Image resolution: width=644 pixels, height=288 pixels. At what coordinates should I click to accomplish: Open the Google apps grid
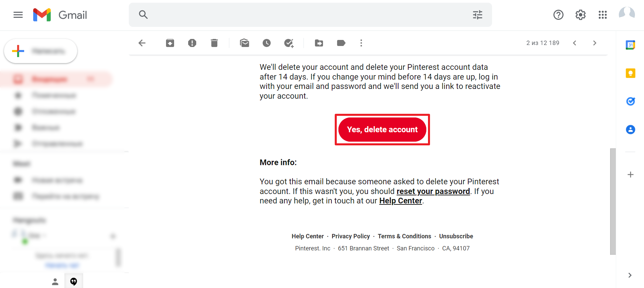coord(602,15)
